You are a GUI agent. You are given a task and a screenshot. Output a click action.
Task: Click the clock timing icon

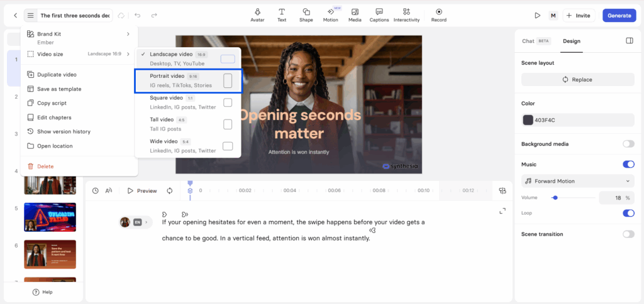point(96,191)
